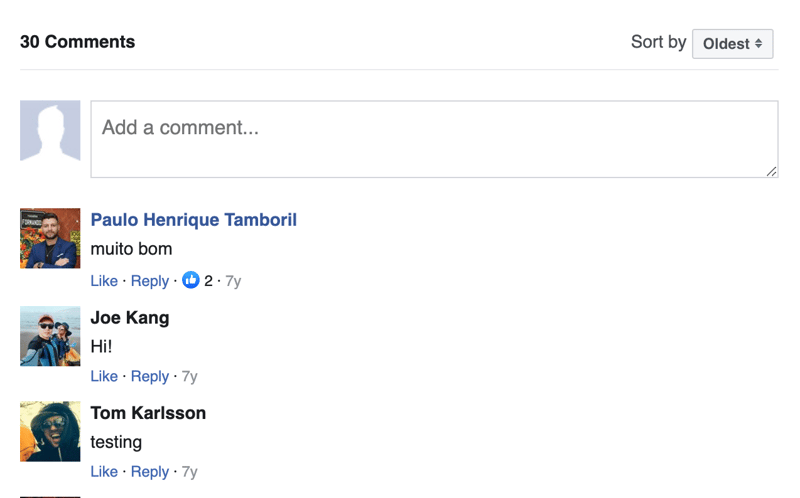Image resolution: width=800 pixels, height=498 pixels.
Task: Click the blue thumbs-up reaction icon
Action: [x=191, y=281]
